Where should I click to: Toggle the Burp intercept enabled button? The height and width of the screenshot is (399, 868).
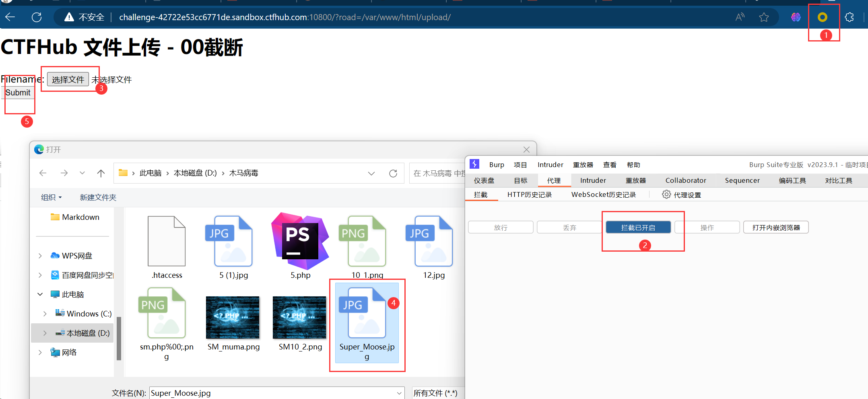[638, 227]
